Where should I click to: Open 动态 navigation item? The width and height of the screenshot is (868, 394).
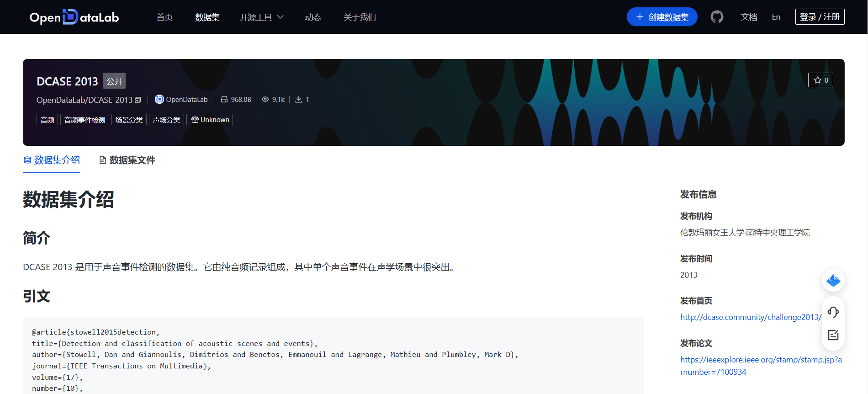(313, 17)
